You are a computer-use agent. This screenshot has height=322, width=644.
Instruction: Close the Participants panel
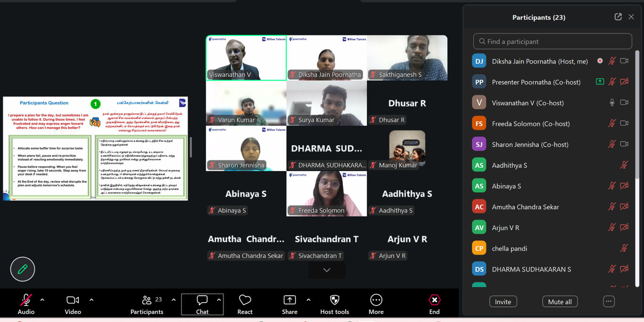pyautogui.click(x=631, y=17)
